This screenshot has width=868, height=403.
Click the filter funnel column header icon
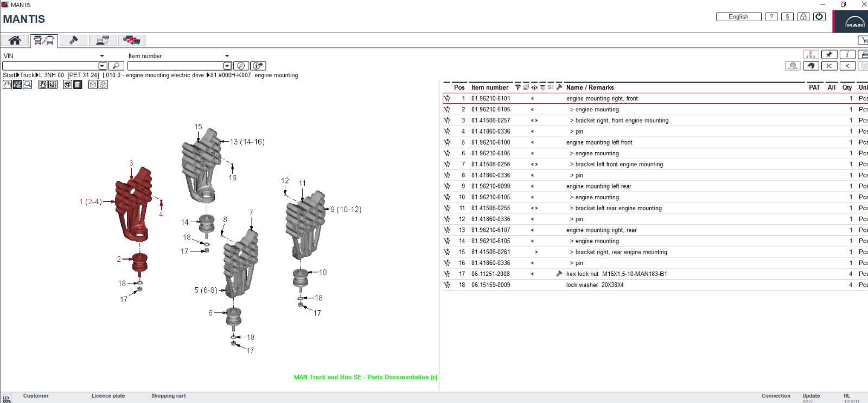click(x=518, y=87)
